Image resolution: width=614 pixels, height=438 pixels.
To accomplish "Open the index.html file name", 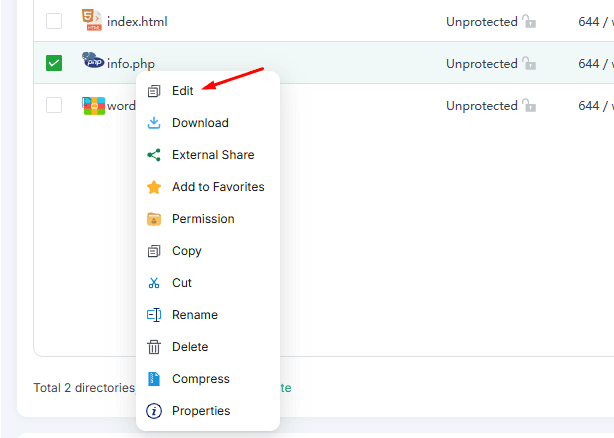I will coord(137,22).
